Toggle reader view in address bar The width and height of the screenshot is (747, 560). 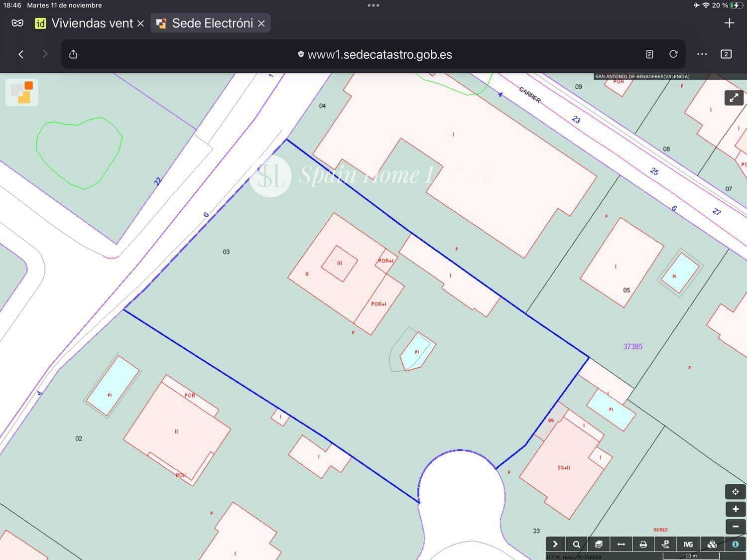pos(649,54)
